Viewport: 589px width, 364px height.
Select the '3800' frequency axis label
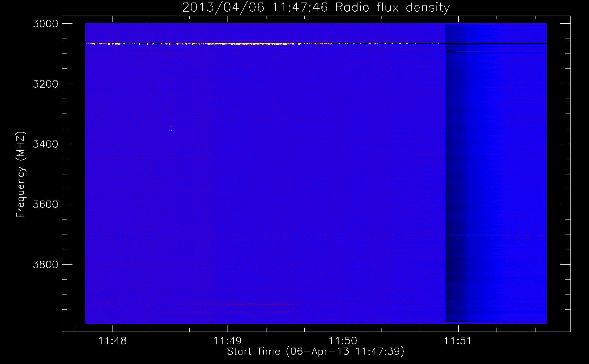[46, 264]
